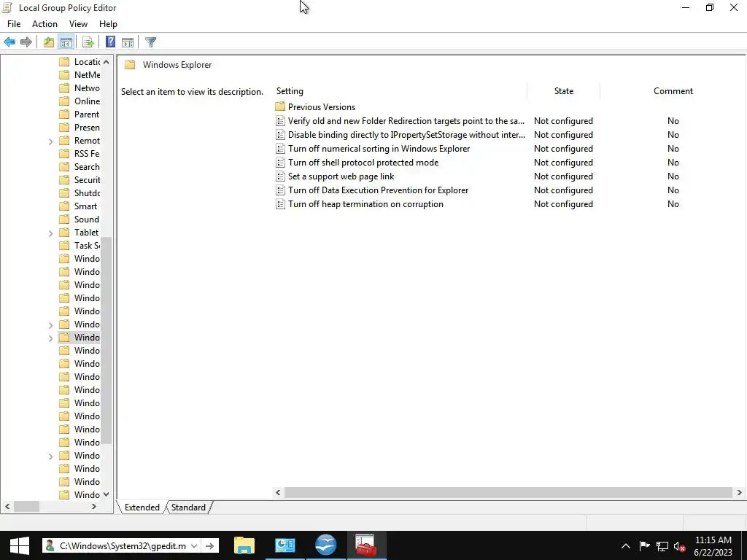The height and width of the screenshot is (560, 747).
Task: Open the File menu
Action: (x=14, y=24)
